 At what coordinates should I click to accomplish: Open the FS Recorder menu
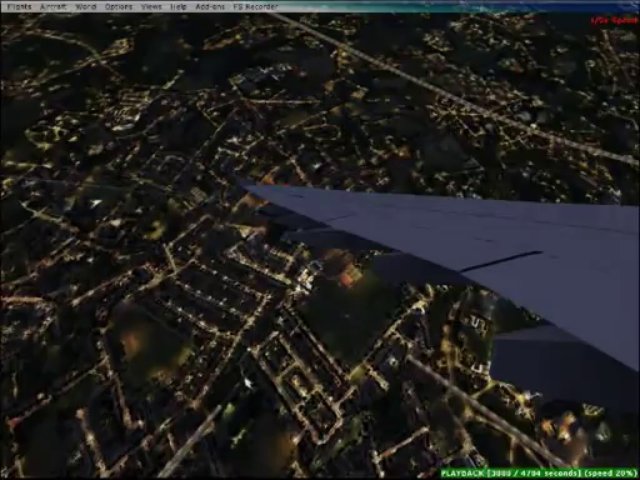coord(257,6)
